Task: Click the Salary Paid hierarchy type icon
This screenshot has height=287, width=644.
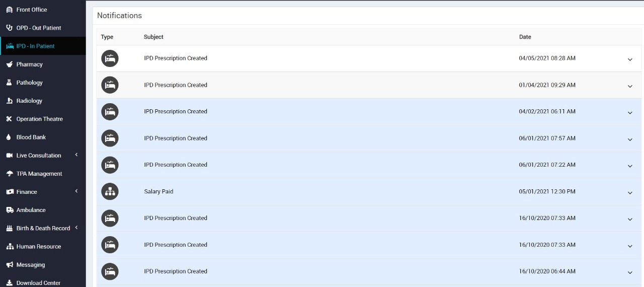Action: pos(110,191)
